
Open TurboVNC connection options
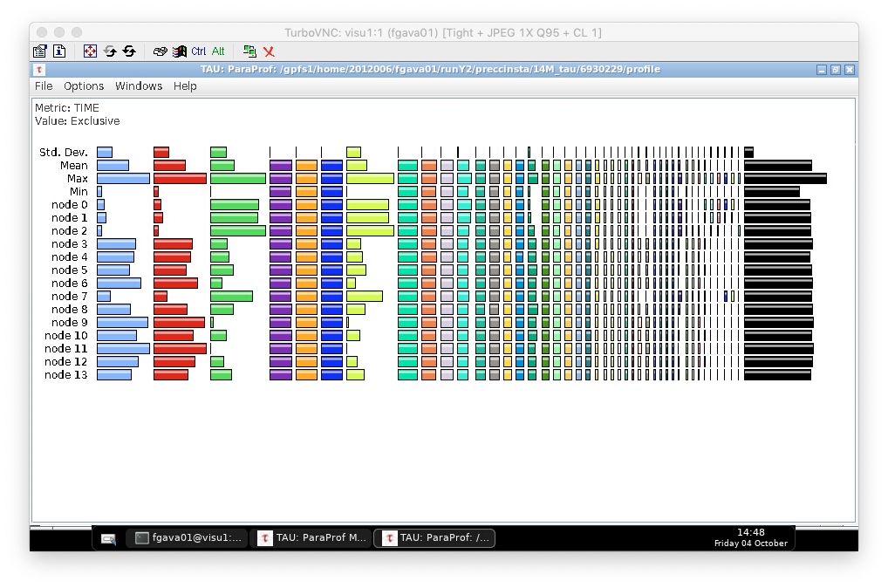tap(39, 51)
